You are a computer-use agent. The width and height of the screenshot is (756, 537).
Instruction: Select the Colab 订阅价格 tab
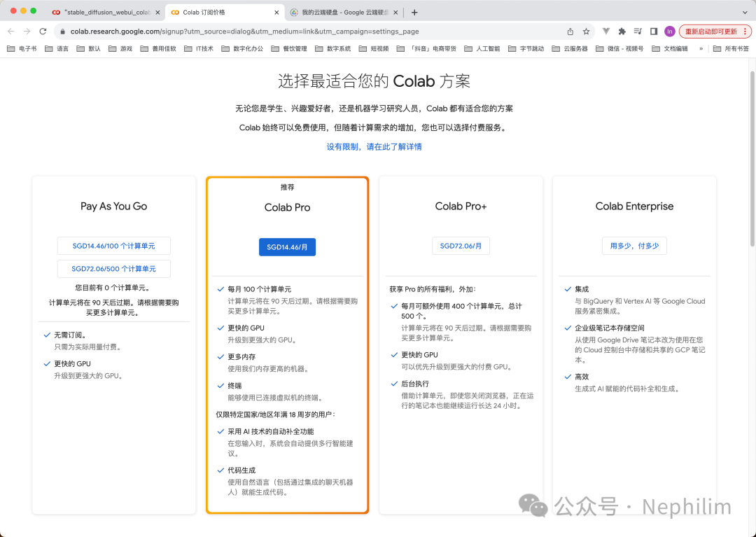pos(224,13)
